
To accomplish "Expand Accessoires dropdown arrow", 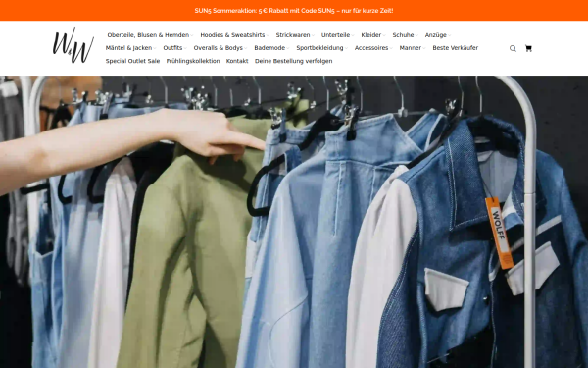I will 391,48.
